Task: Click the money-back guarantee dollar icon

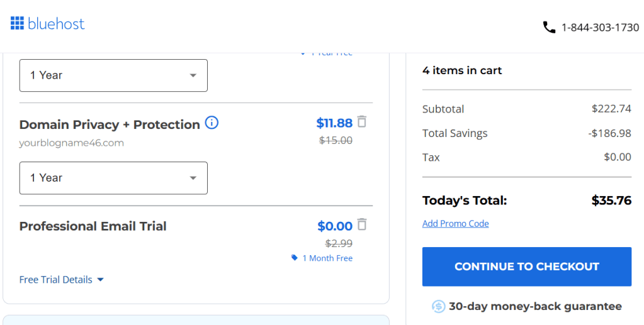Action: coord(438,306)
